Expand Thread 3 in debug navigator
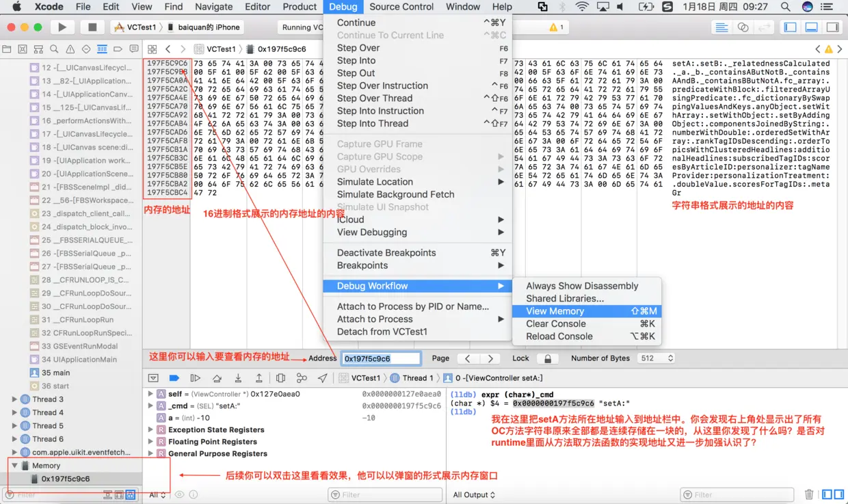The image size is (848, 504). [x=14, y=399]
